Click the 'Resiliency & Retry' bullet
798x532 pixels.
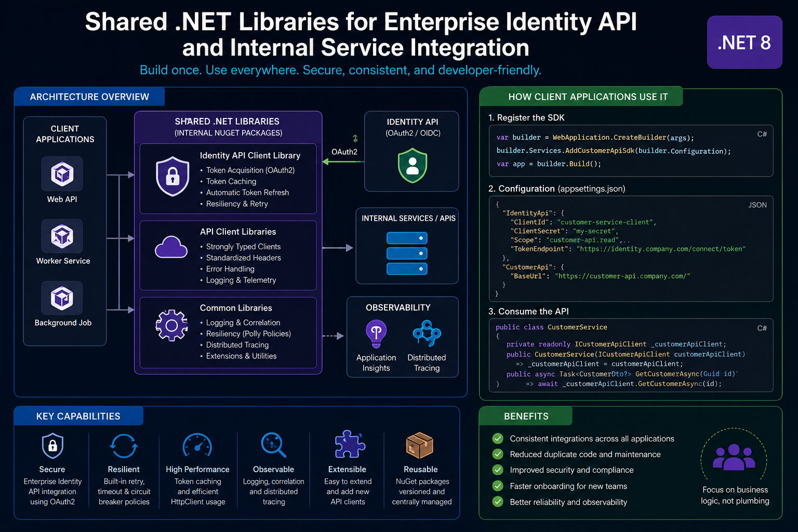click(237, 204)
